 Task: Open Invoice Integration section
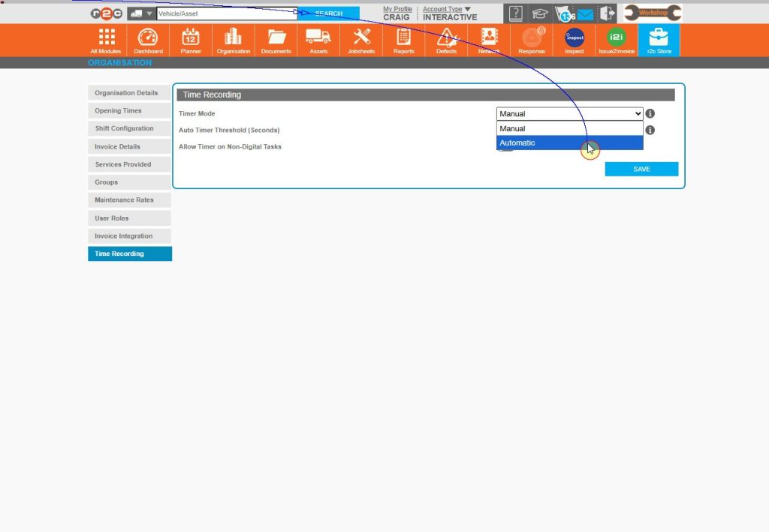tap(129, 236)
